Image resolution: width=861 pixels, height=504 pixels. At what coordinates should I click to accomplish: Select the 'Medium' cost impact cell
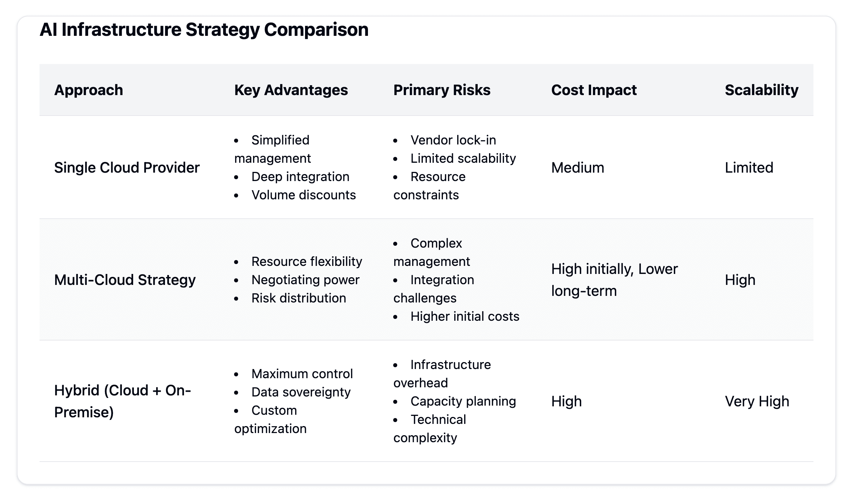tap(578, 168)
